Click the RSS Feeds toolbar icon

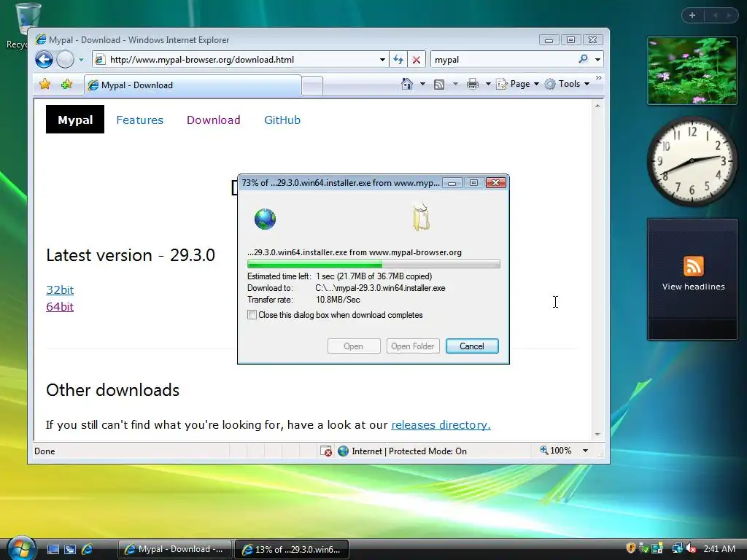point(438,85)
